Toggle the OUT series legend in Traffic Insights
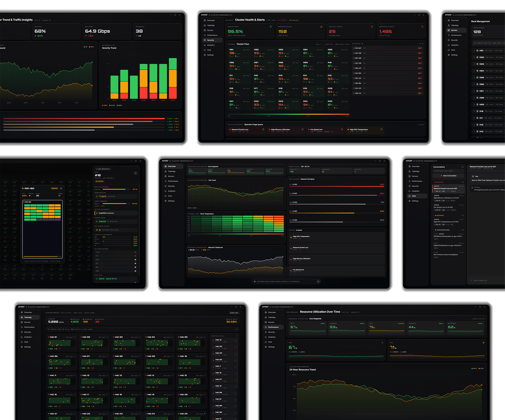The width and height of the screenshot is (505, 420). [x=92, y=47]
